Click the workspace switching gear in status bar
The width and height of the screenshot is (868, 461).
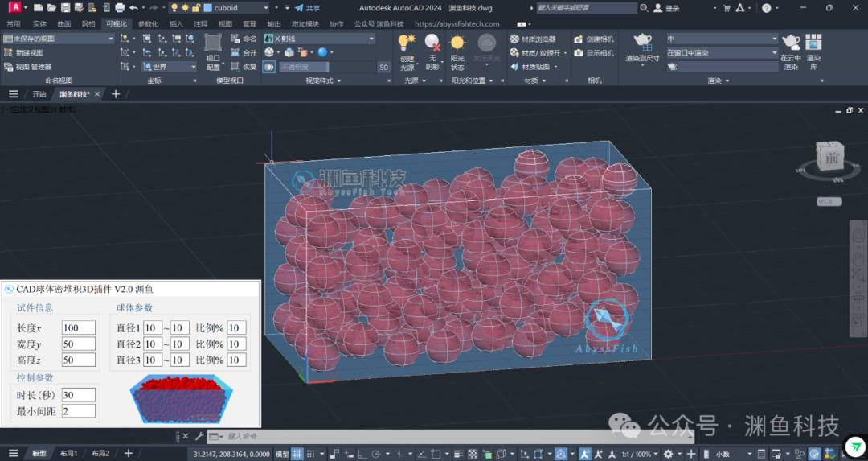(x=668, y=454)
